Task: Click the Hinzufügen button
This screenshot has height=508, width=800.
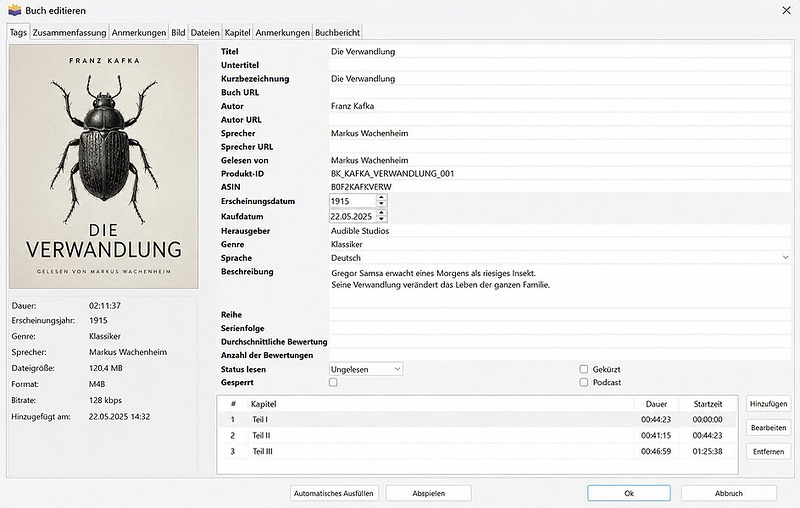Action: 768,404
